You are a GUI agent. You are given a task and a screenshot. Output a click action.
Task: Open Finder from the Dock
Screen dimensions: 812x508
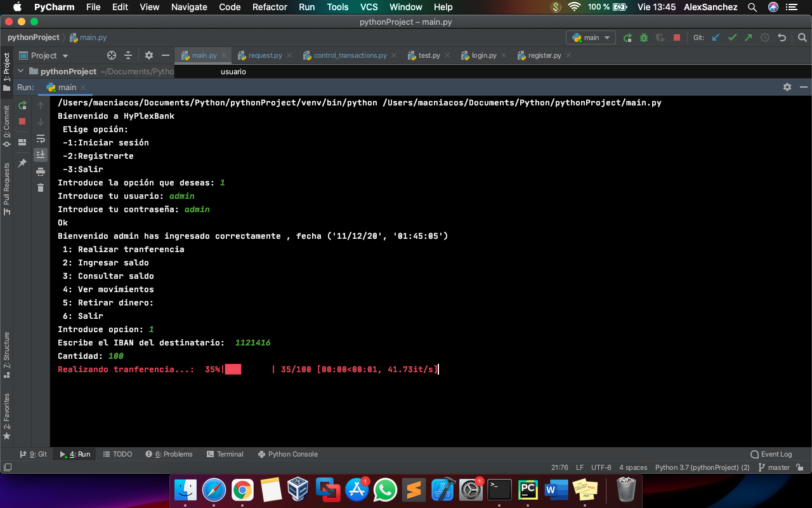coord(185,490)
